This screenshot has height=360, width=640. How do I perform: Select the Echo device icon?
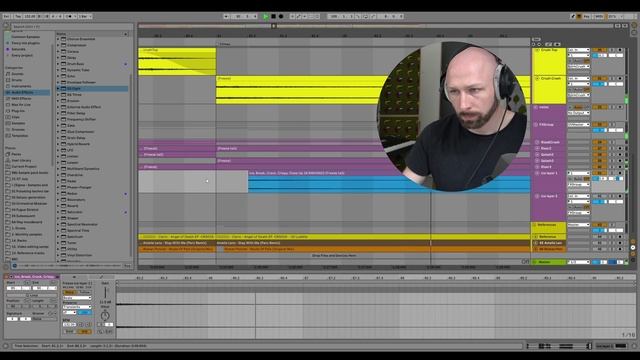[x=64, y=76]
